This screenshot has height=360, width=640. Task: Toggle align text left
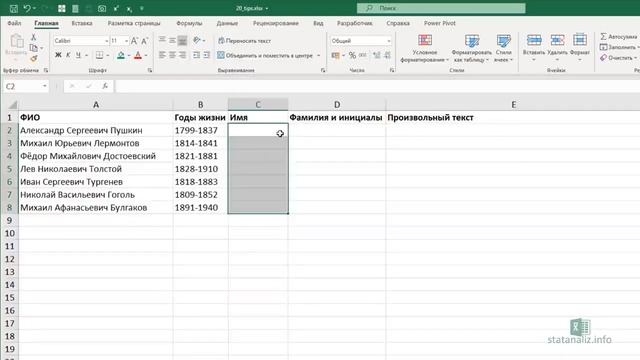162,55
